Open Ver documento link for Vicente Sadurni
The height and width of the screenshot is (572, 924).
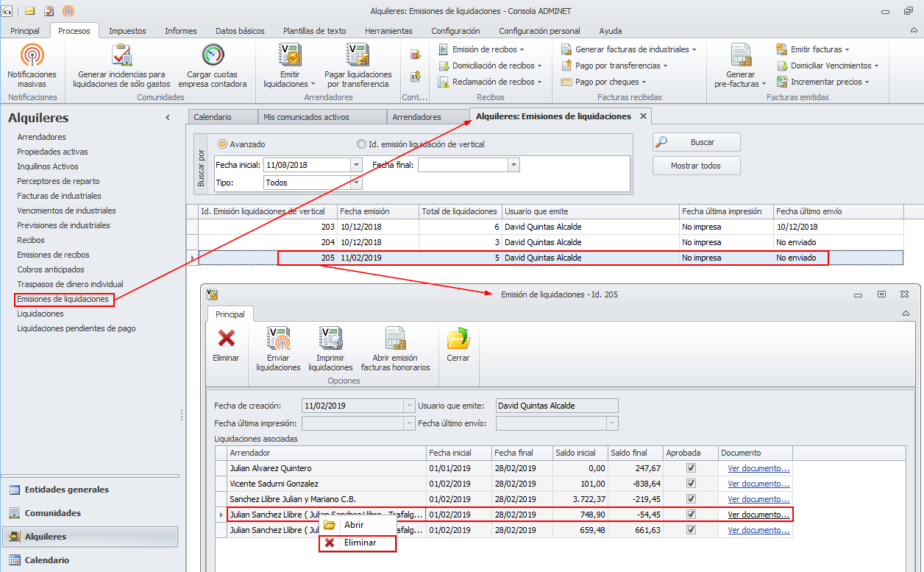(x=758, y=484)
